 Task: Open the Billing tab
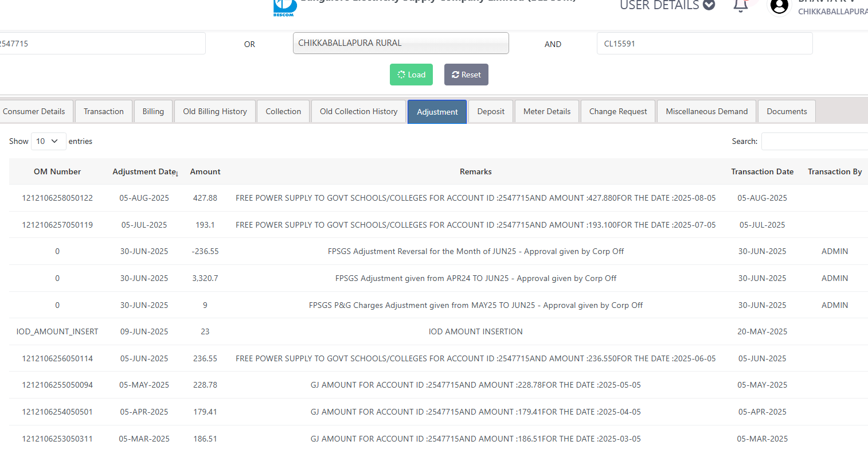point(153,111)
